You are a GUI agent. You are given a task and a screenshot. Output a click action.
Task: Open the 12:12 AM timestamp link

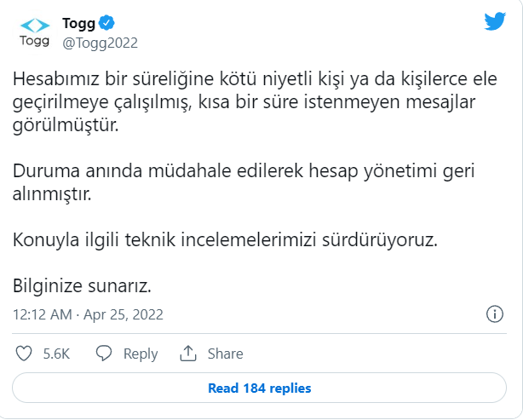[x=43, y=314]
